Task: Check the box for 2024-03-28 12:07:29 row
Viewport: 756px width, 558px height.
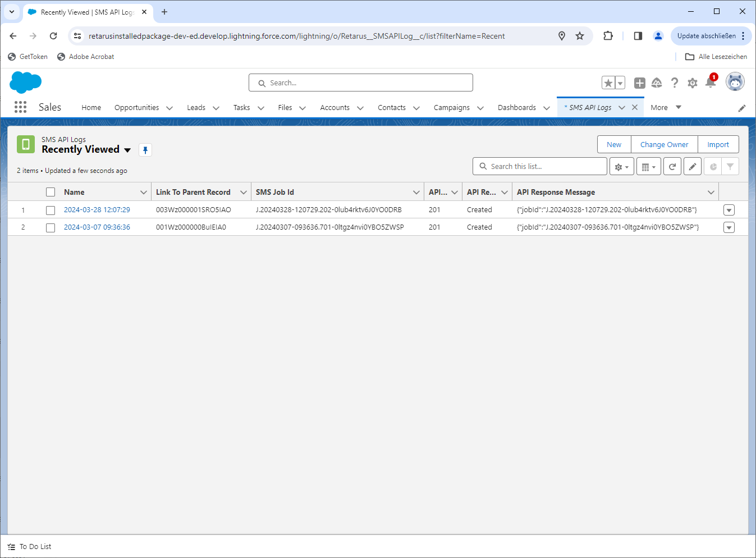Action: coord(51,210)
